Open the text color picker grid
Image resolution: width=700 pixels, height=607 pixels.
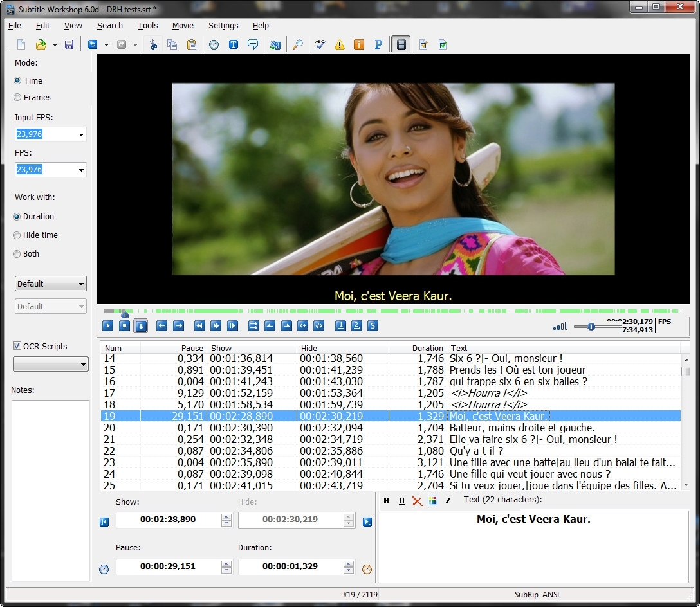[432, 501]
